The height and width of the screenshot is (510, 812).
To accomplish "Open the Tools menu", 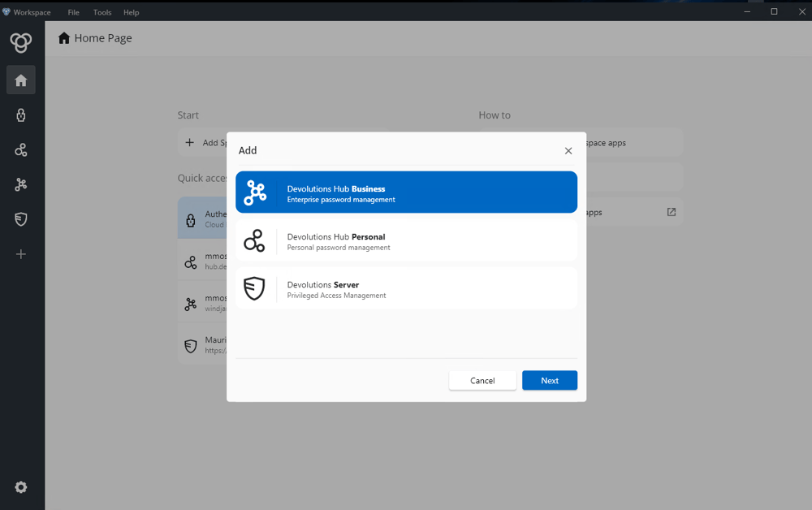I will [102, 12].
